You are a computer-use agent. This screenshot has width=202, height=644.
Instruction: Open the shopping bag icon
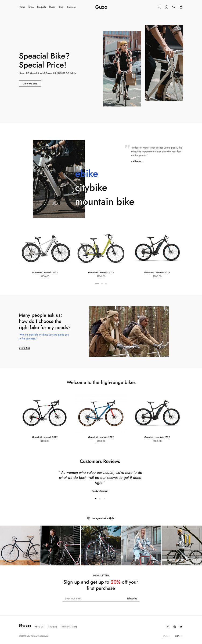[181, 7]
